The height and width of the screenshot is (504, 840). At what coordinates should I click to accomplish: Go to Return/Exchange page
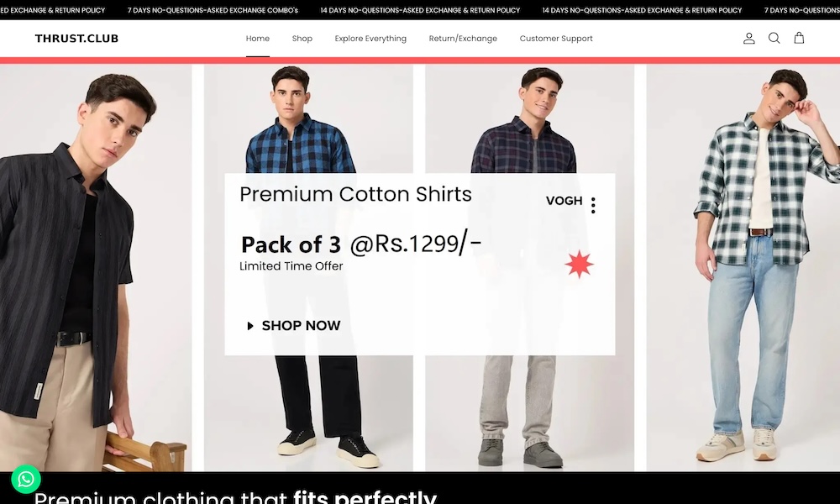tap(463, 39)
